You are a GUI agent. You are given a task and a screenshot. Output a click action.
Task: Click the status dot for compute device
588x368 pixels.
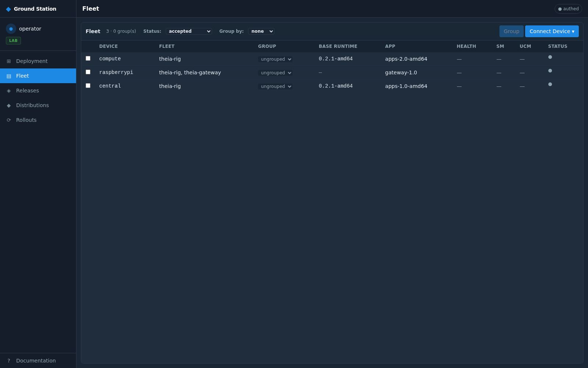(550, 57)
